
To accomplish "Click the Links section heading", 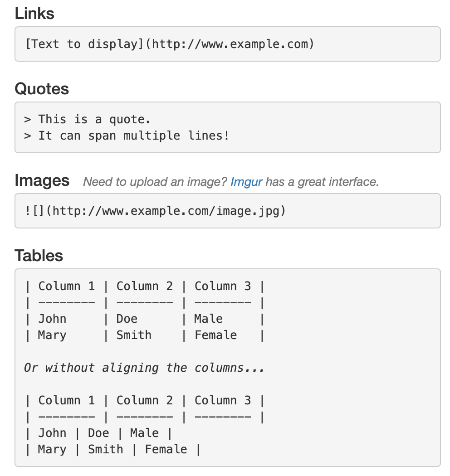I will coord(34,14).
